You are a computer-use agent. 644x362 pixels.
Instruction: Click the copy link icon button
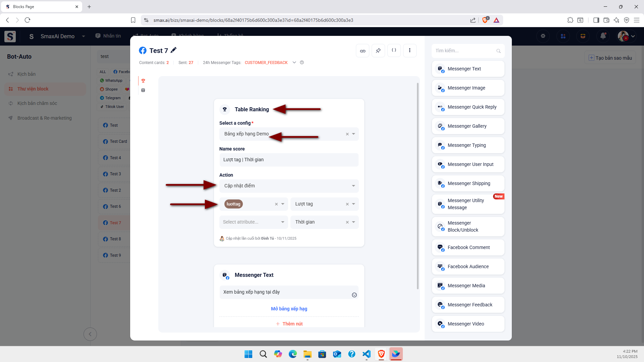point(363,51)
